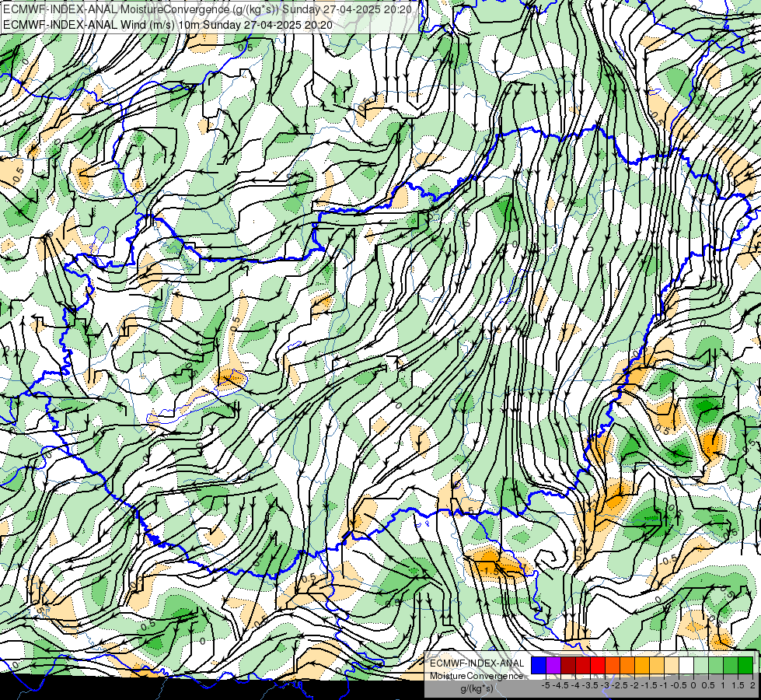Viewport: 761px width, 700px height.
Task: Pick the palest green swatch between 0 and 0.5
Action: tap(701, 666)
